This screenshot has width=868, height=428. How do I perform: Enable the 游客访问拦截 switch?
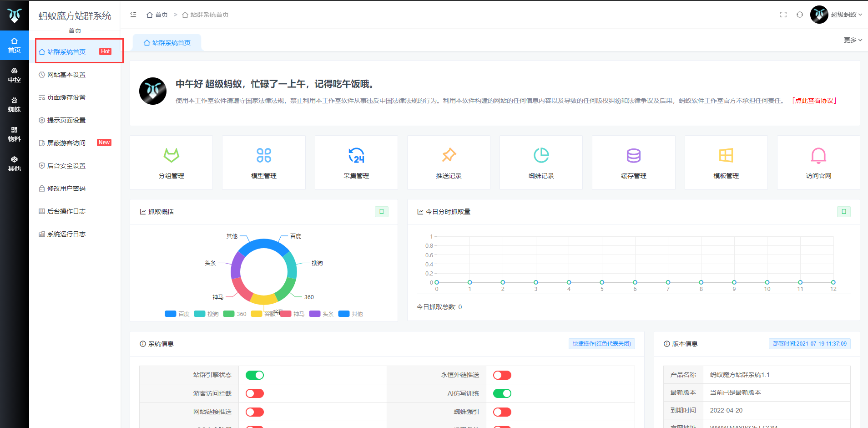tap(254, 393)
